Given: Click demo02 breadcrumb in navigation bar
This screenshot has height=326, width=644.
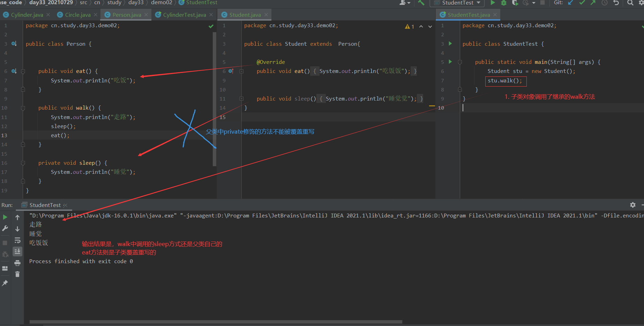Looking at the screenshot, I should [x=162, y=2].
